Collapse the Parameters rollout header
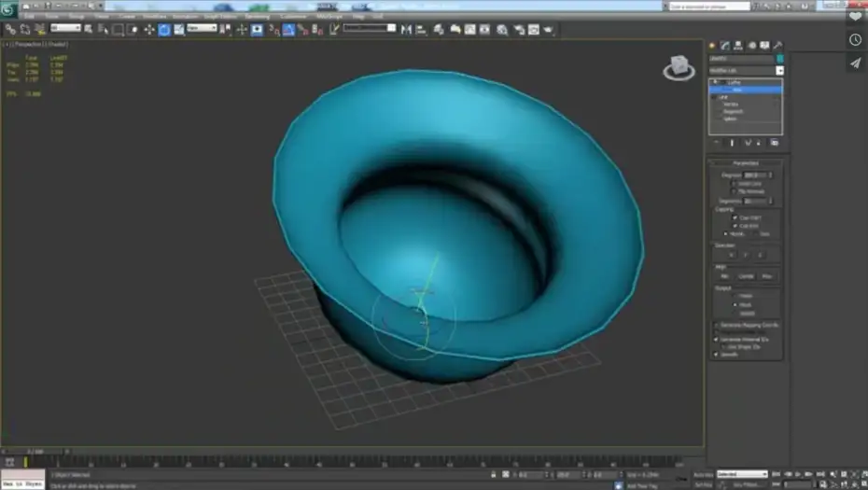Screen dimensions: 868x490 click(746, 163)
